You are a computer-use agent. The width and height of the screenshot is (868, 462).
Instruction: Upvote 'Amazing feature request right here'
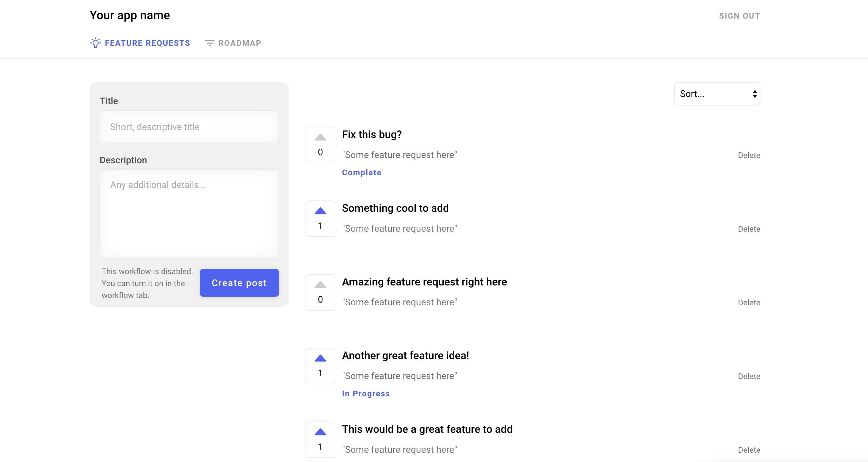point(320,285)
